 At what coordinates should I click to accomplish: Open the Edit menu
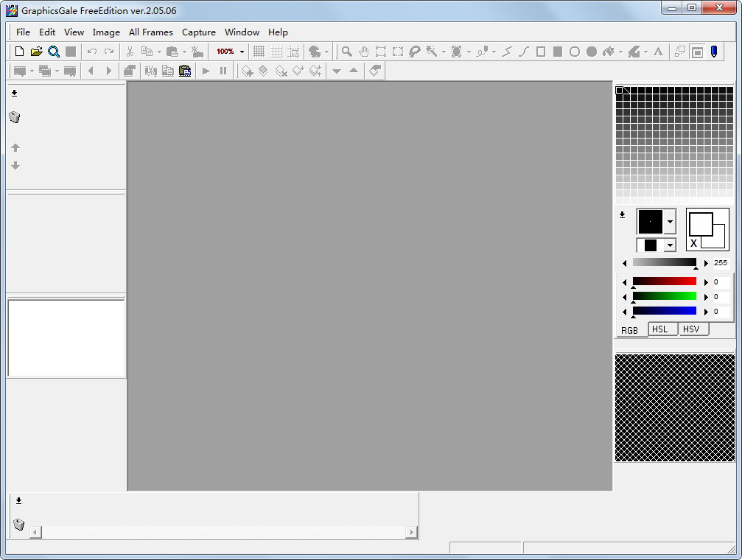pyautogui.click(x=47, y=32)
